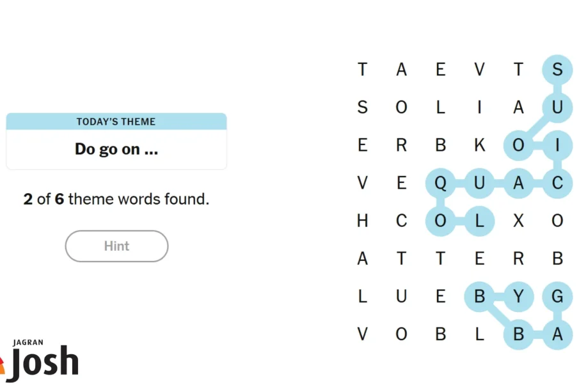Select the highlighted letter C tile
This screenshot has width=579, height=392.
[x=557, y=184]
